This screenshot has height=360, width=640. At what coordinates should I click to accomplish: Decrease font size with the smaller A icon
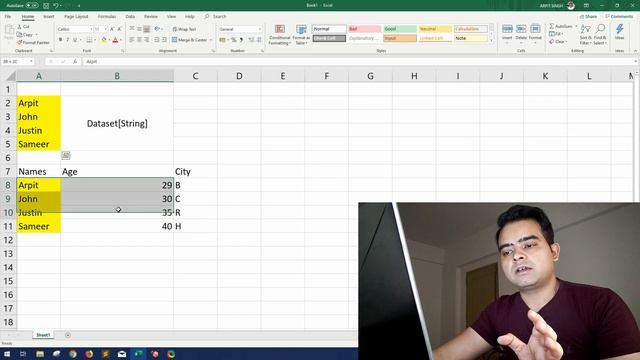click(x=120, y=29)
